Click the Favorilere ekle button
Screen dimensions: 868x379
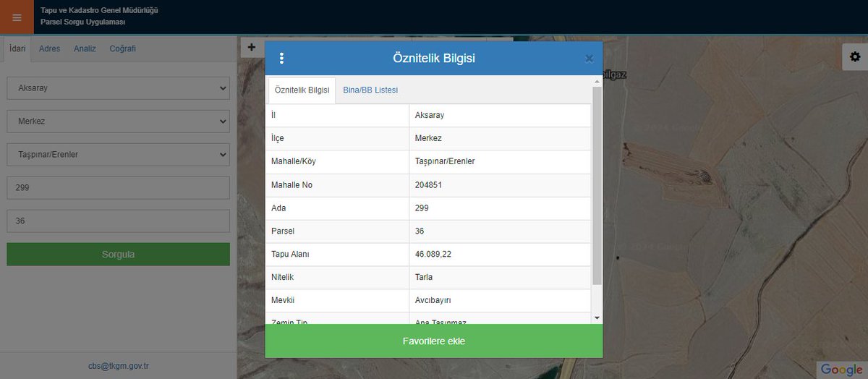(434, 341)
